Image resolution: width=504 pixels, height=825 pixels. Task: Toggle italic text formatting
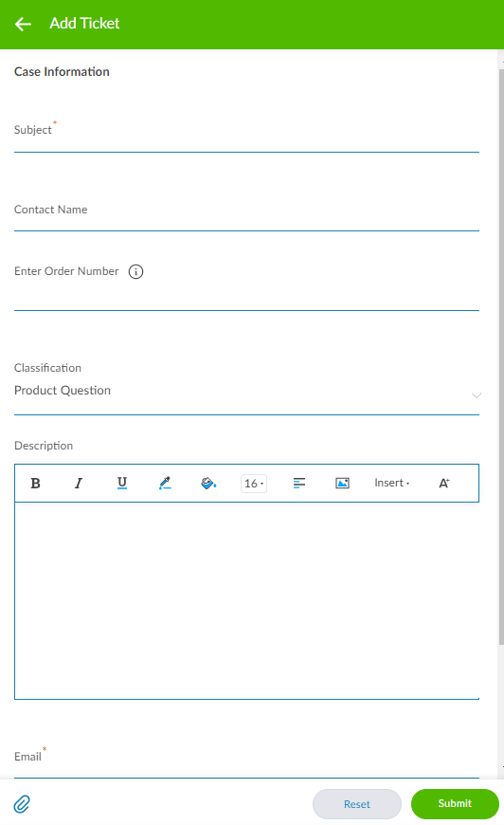[79, 483]
